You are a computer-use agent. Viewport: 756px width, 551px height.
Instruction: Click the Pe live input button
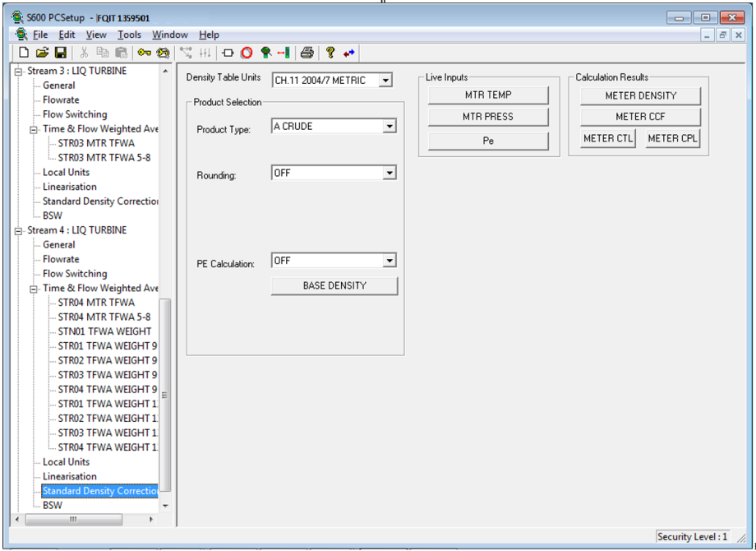pos(488,141)
